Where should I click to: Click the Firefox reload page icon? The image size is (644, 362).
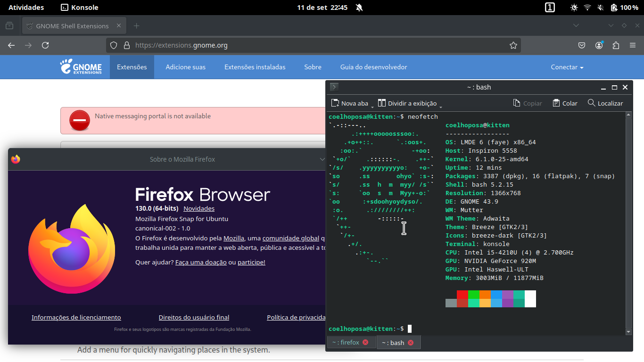pyautogui.click(x=45, y=45)
